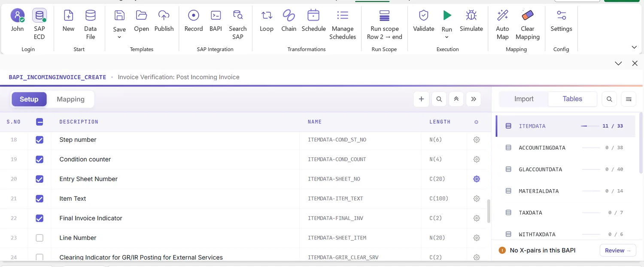This screenshot has width=644, height=267.
Task: Select the GLACCOUNTDATA table
Action: pyautogui.click(x=565, y=169)
